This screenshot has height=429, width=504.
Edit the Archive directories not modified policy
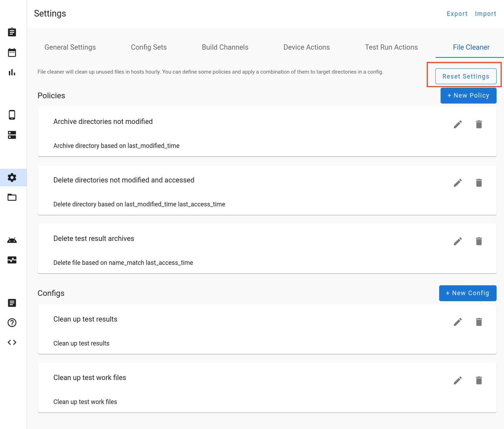coord(457,124)
